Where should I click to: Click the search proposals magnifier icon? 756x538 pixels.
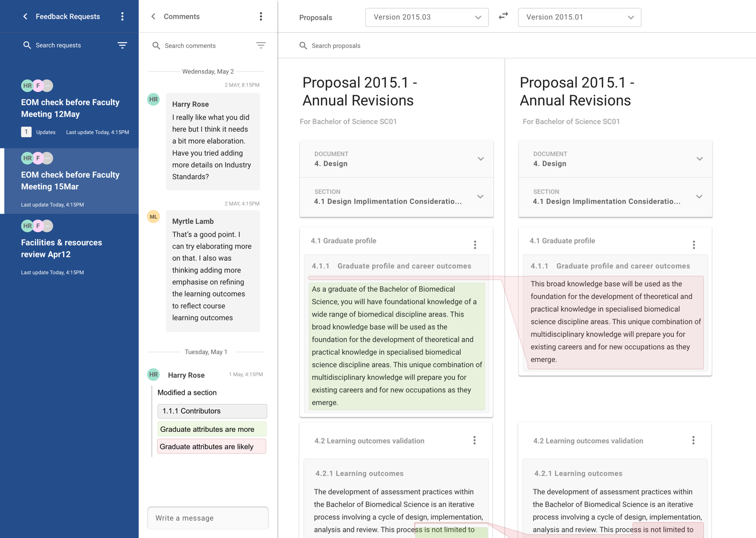pyautogui.click(x=303, y=46)
